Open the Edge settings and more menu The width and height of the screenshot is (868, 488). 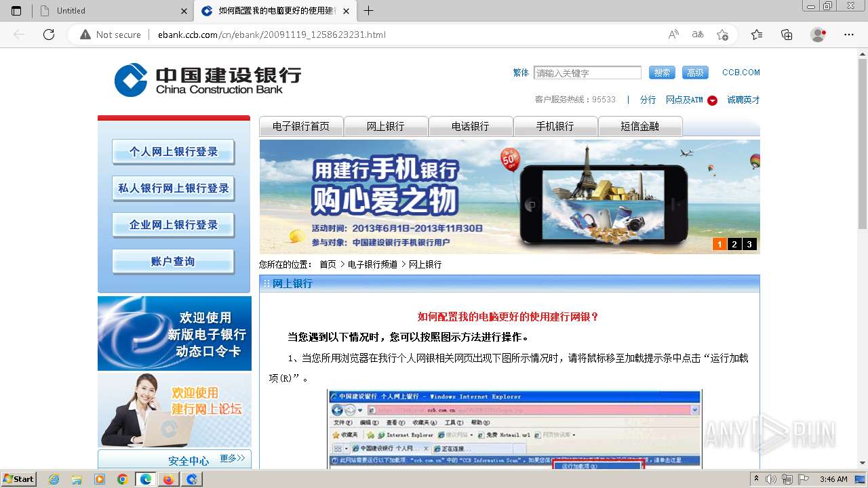tap(849, 35)
